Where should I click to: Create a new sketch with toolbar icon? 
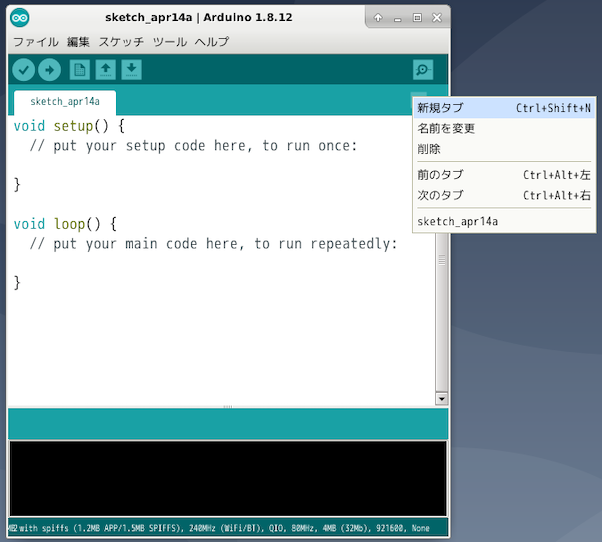[x=79, y=70]
